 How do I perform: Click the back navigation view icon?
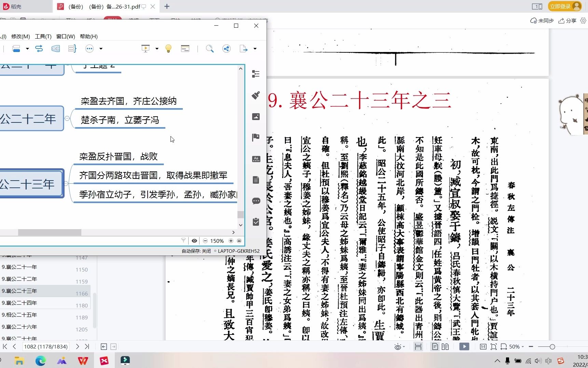tap(104, 347)
